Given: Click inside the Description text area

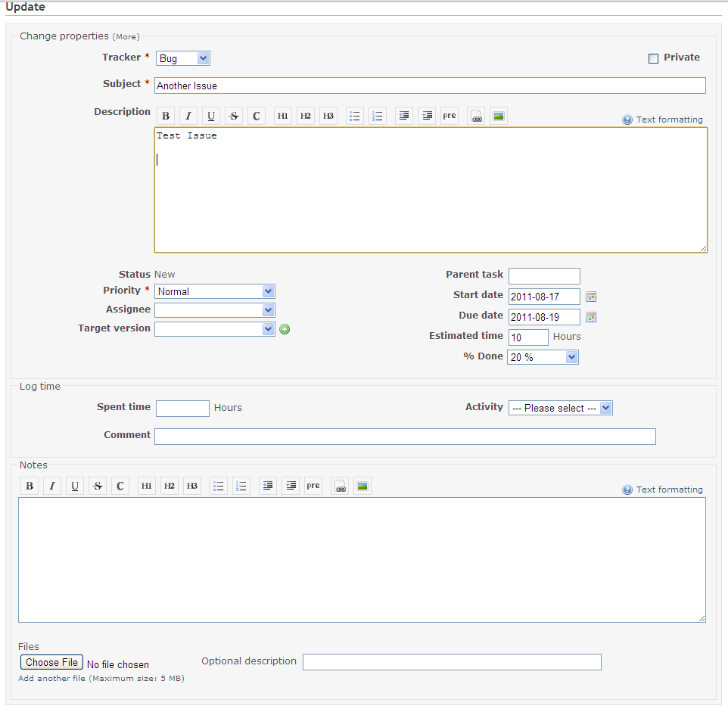Looking at the screenshot, I should coord(431,191).
